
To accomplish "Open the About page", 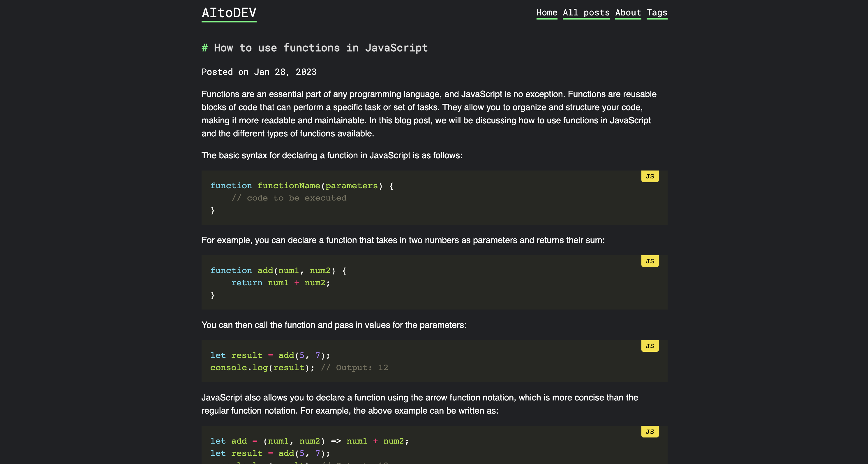I will 628,13.
